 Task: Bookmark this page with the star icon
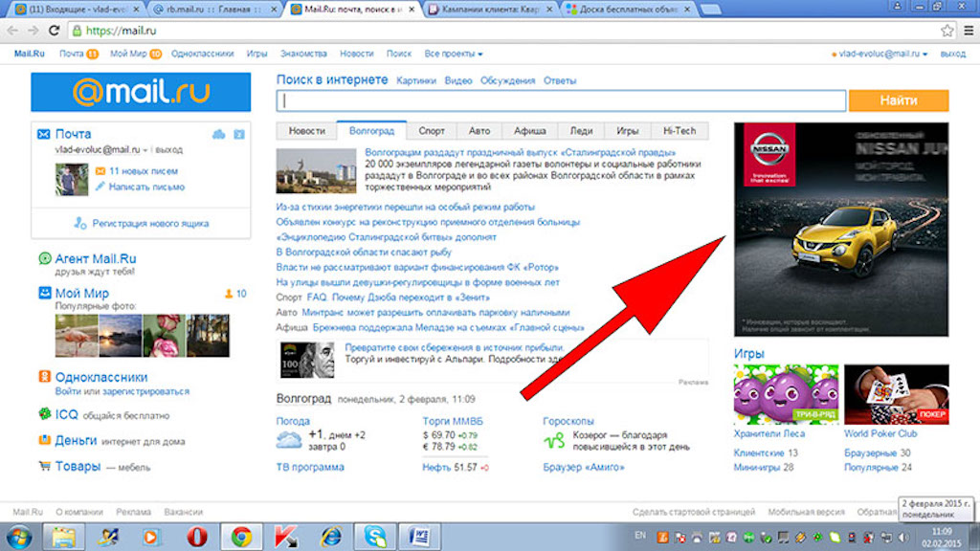(x=947, y=31)
